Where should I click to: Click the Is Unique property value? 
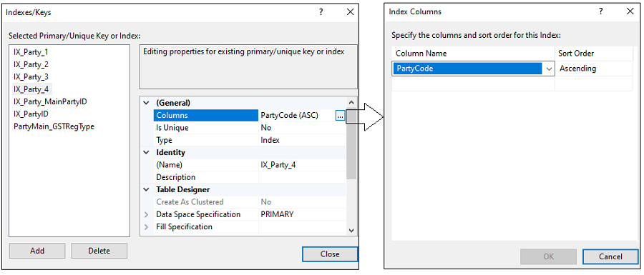coord(302,128)
